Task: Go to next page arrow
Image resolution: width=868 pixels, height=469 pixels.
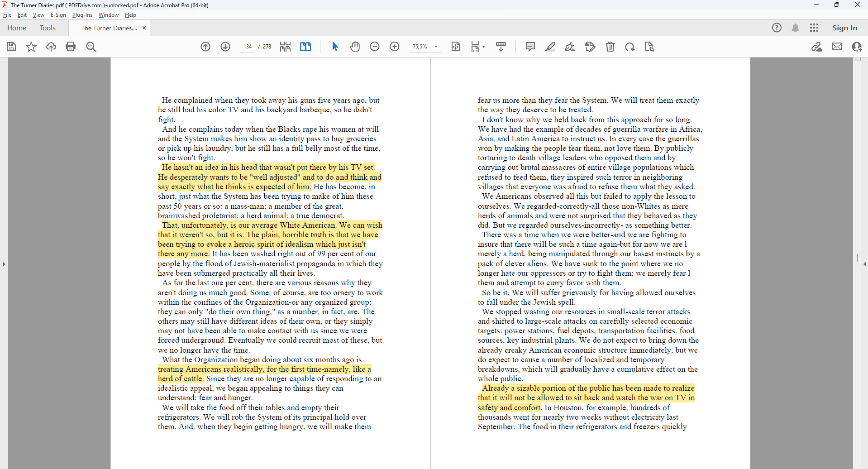Action: click(225, 47)
